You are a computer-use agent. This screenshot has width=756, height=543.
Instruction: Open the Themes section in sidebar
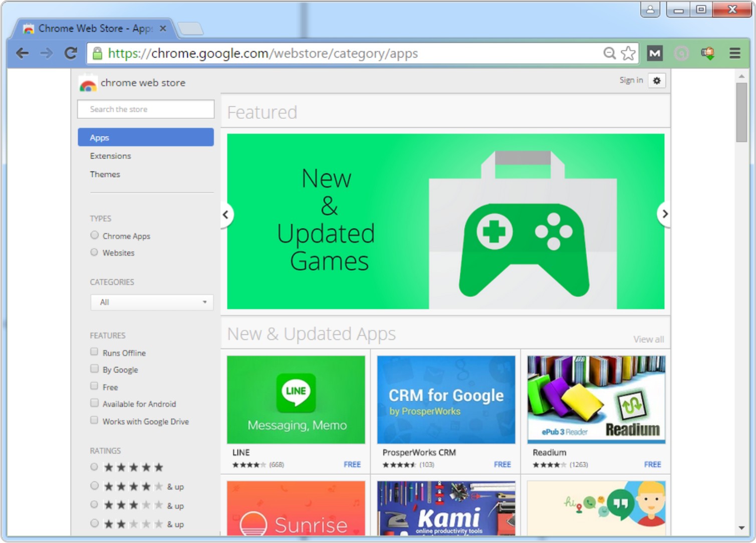tap(105, 174)
